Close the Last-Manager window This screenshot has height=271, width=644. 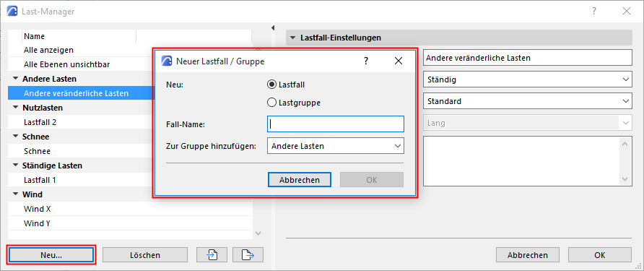click(627, 12)
